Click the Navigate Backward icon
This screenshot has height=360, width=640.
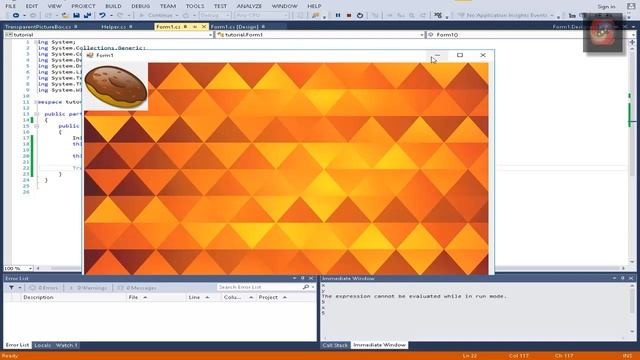[16, 16]
